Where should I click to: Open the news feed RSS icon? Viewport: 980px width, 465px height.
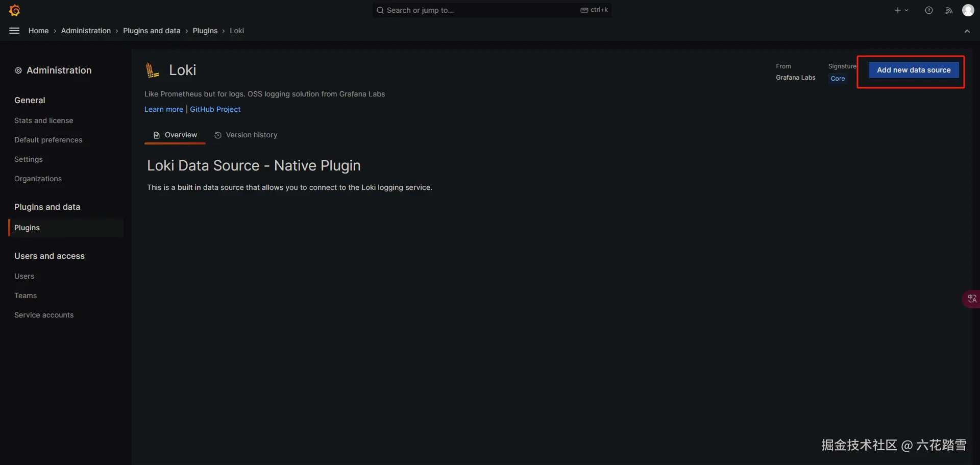point(949,10)
